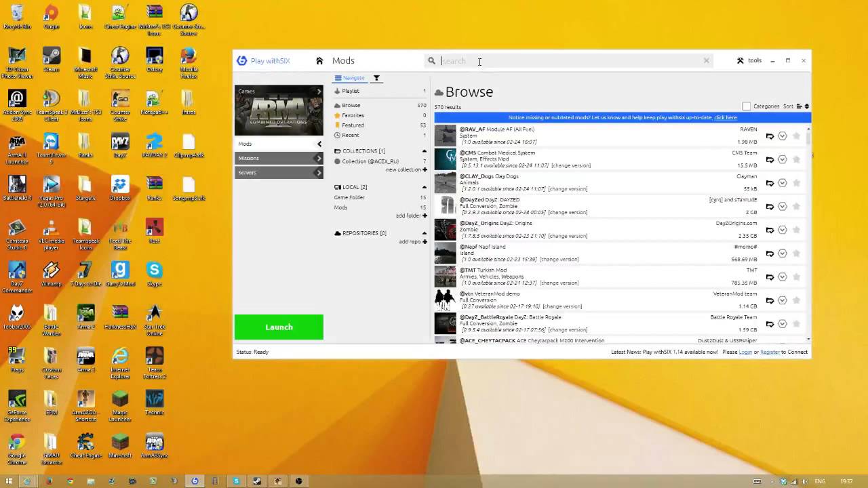
Task: Click change version for @CMS mod
Action: tap(571, 165)
